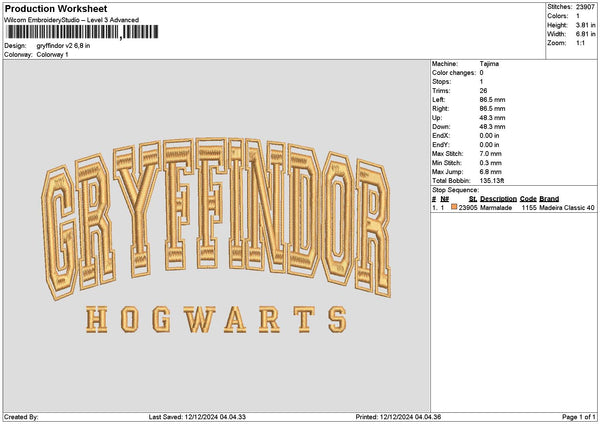
Task: Select the Max Stitch value 7.0 mm
Action: coord(491,154)
